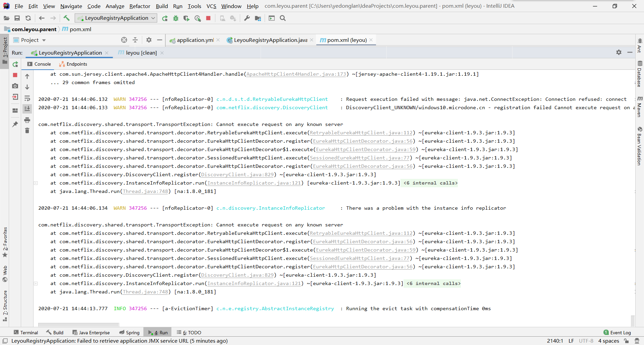Open the Refactor menu
The width and height of the screenshot is (644, 345).
coord(140,6)
